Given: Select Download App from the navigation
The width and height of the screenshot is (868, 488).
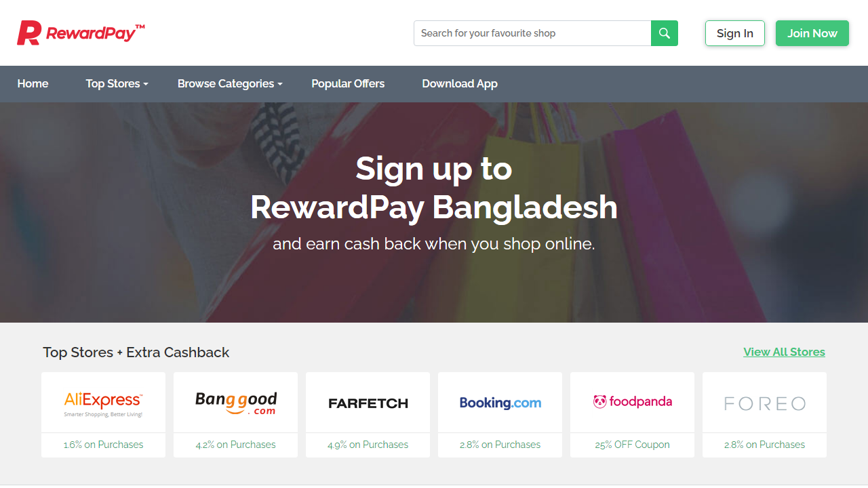Looking at the screenshot, I should pyautogui.click(x=460, y=83).
